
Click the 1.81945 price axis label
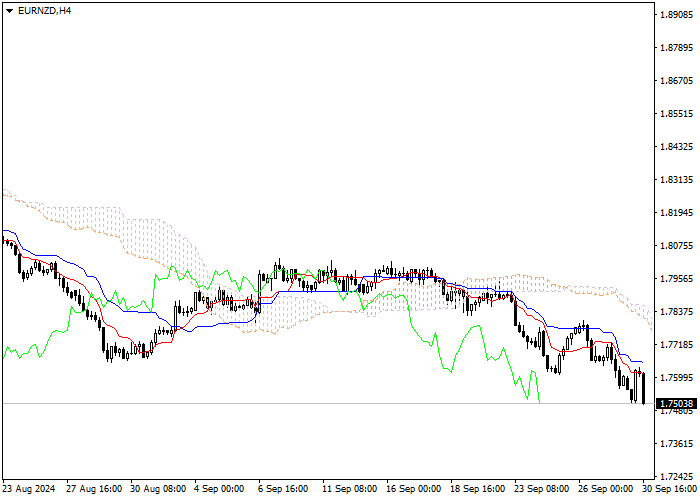tap(676, 212)
